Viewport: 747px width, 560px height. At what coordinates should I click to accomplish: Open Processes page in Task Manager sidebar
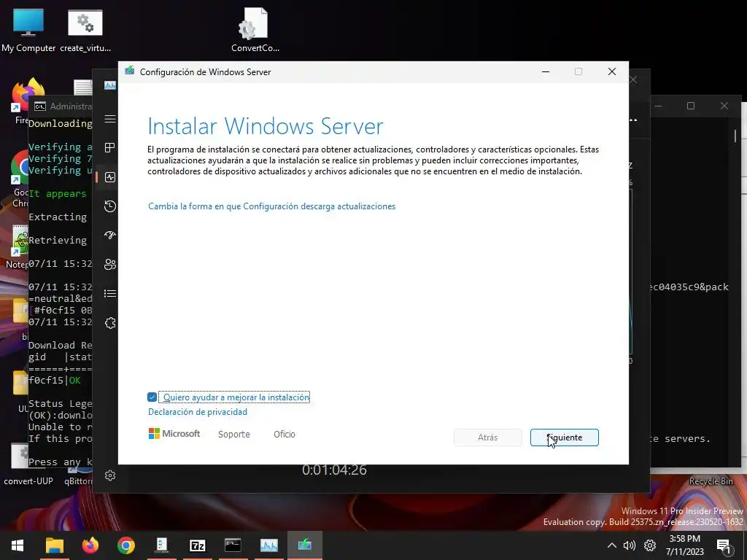point(110,147)
